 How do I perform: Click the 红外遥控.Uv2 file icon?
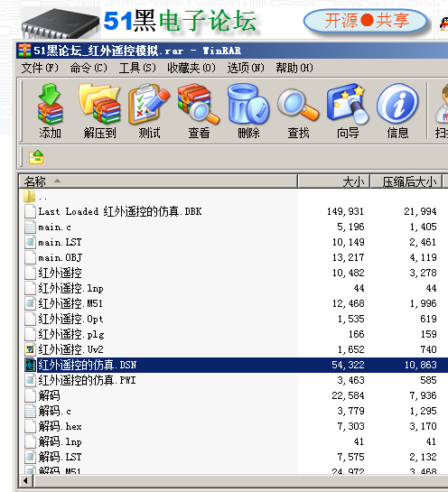coord(30,349)
